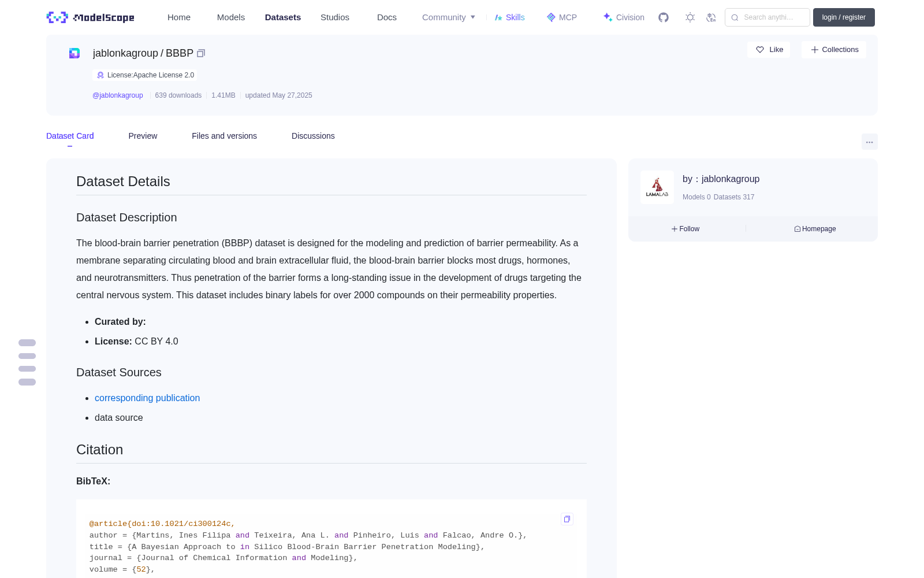Click the 'Models 0' count

(696, 197)
